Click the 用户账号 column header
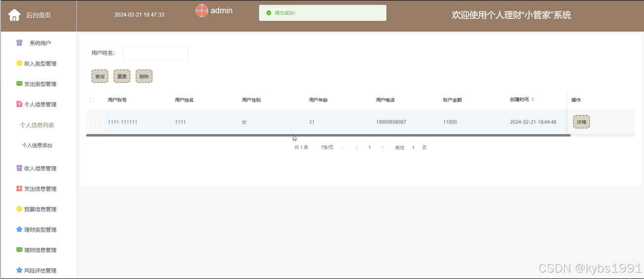Screen dimensions: 644x279 click(117, 100)
